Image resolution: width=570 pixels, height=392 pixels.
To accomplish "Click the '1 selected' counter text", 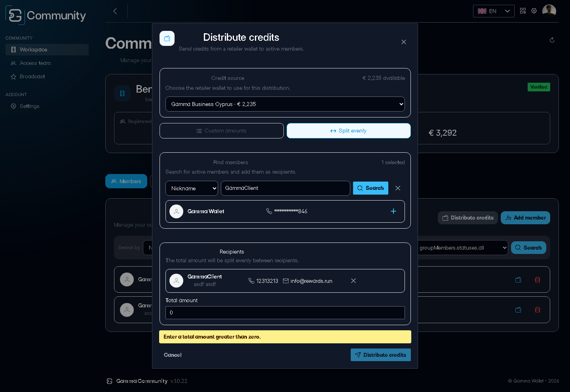I will tap(393, 162).
